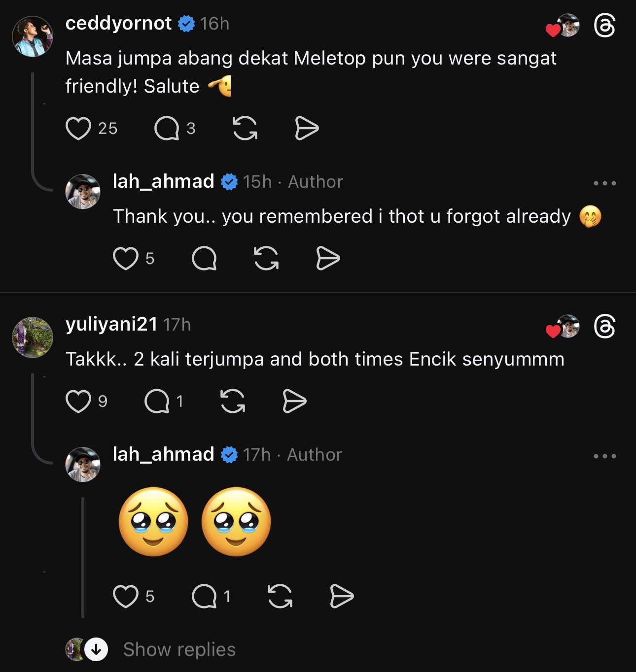Viewport: 636px width, 672px height.
Task: Repost lah_ahmad's crying emoji reply
Action: pos(280,597)
